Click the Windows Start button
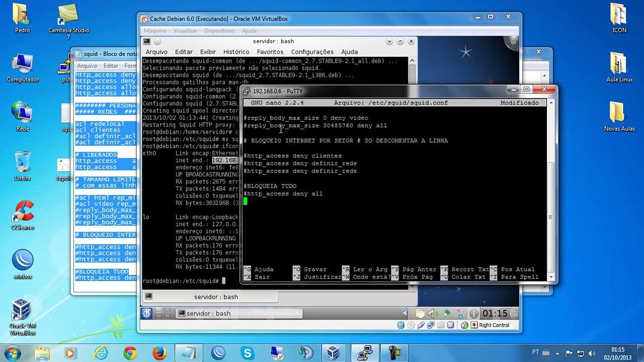 pos(12,353)
